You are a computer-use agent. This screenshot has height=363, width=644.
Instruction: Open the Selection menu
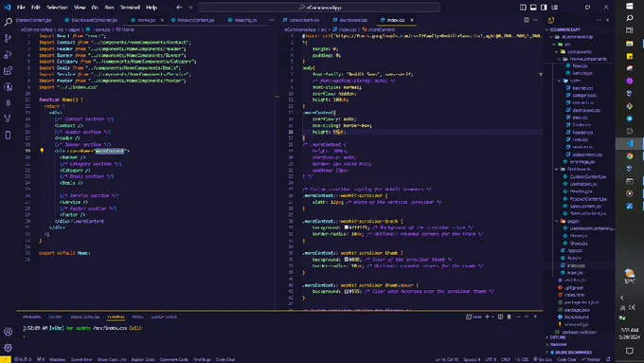[57, 7]
